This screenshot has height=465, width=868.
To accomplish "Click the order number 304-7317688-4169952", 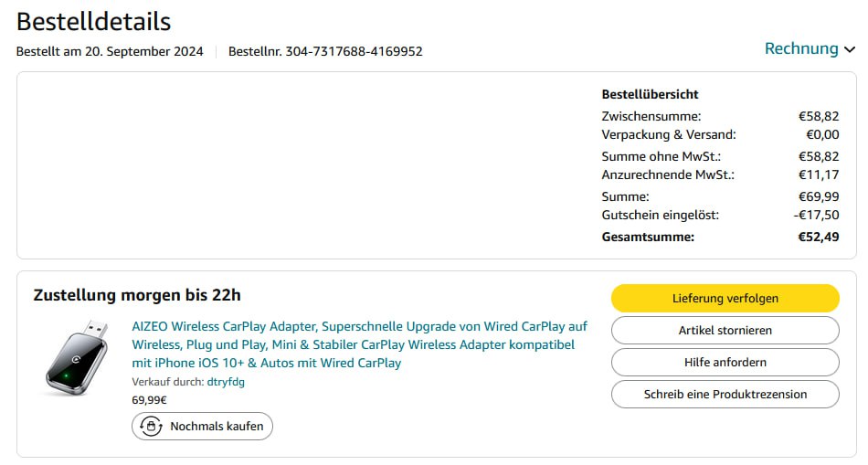I will tap(354, 51).
